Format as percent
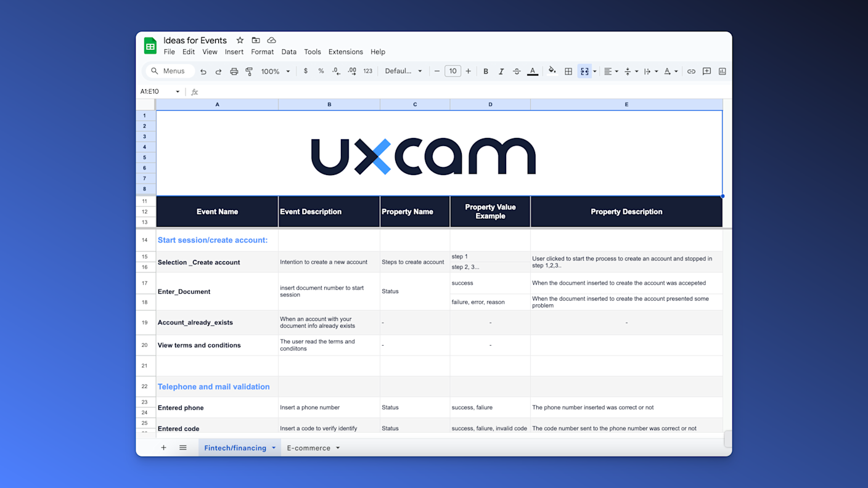Image resolution: width=868 pixels, height=488 pixels. [x=321, y=71]
